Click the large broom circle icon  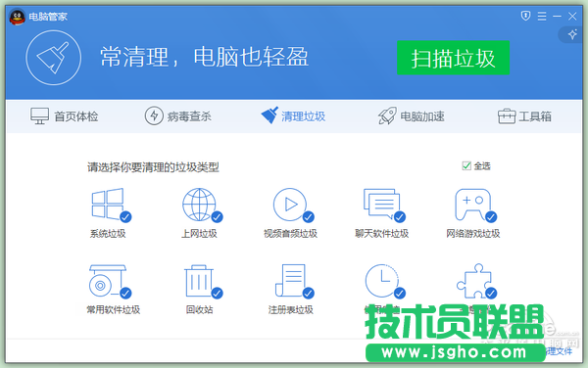click(x=53, y=58)
